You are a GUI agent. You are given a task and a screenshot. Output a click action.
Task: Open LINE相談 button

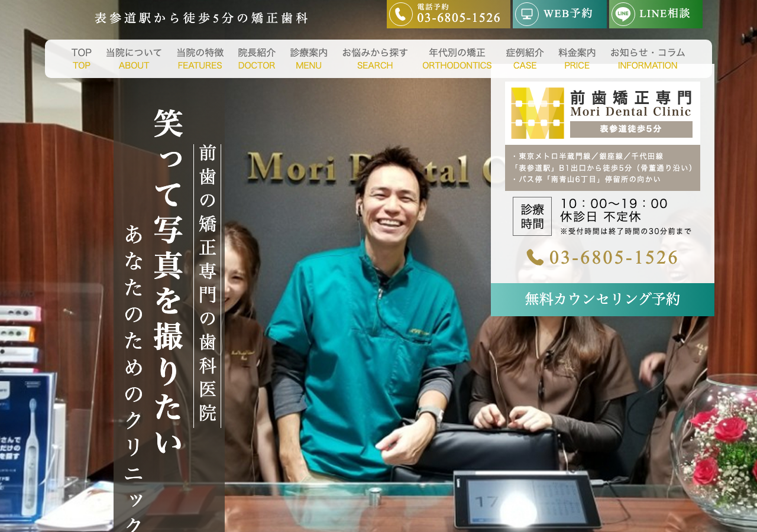point(656,14)
